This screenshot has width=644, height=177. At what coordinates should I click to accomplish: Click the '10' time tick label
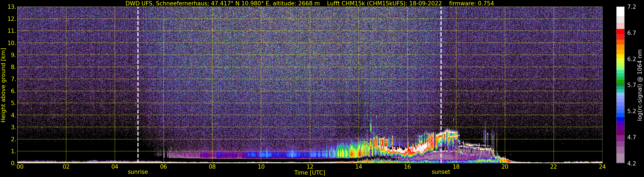pos(261,167)
